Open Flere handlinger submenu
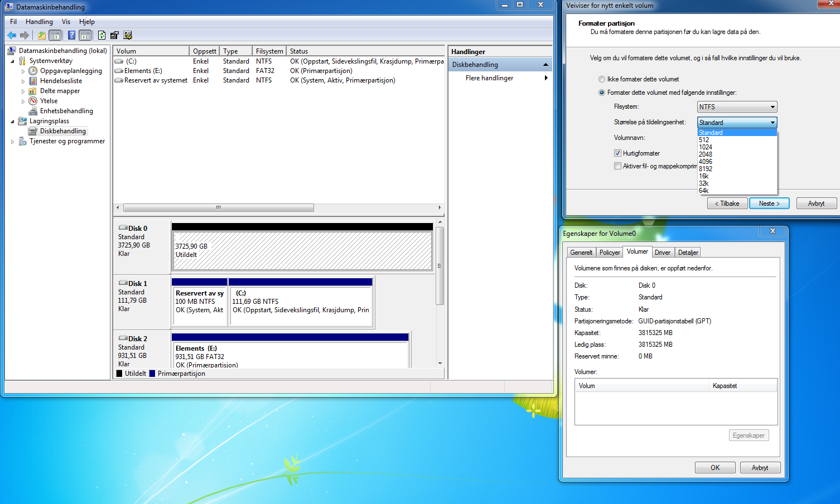840x504 pixels. tap(500, 78)
